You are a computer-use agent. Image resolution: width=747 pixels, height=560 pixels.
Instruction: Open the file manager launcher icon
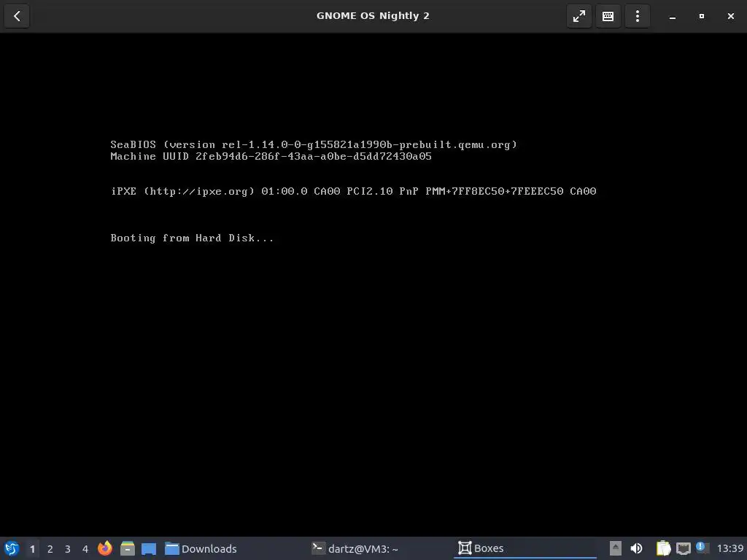point(127,548)
